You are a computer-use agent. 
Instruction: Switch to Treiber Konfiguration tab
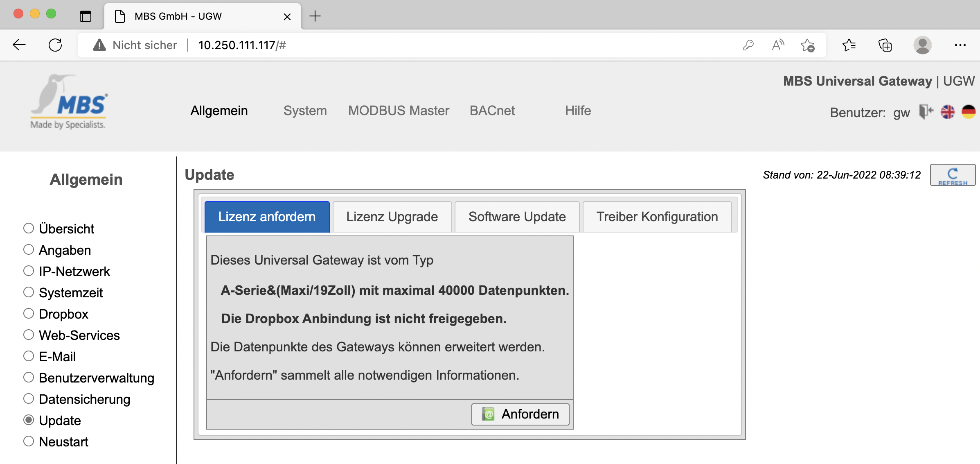[657, 217]
